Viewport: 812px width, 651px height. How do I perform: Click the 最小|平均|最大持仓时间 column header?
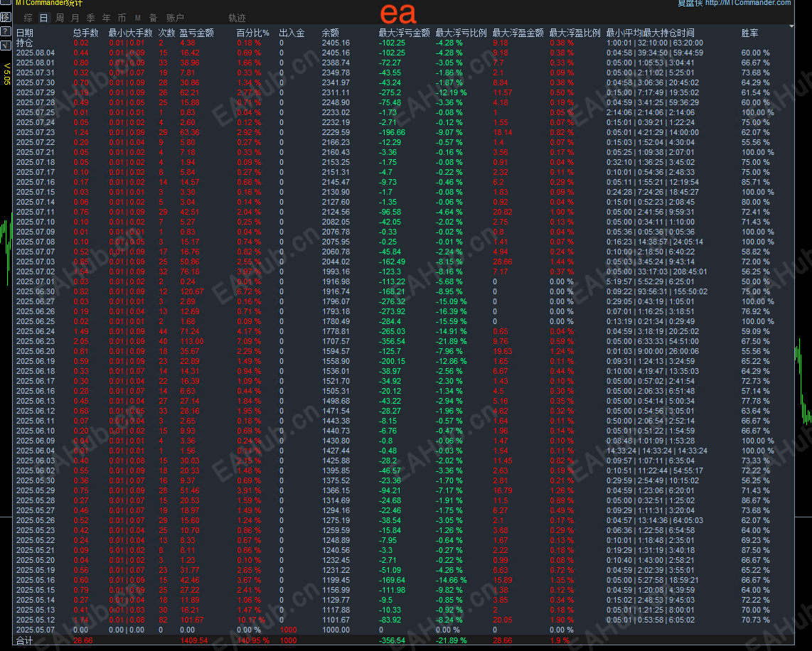(x=651, y=33)
